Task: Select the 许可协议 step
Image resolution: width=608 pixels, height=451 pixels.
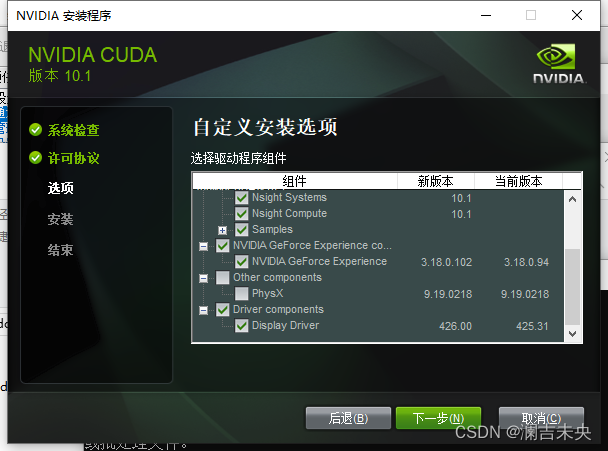Action: point(73,158)
